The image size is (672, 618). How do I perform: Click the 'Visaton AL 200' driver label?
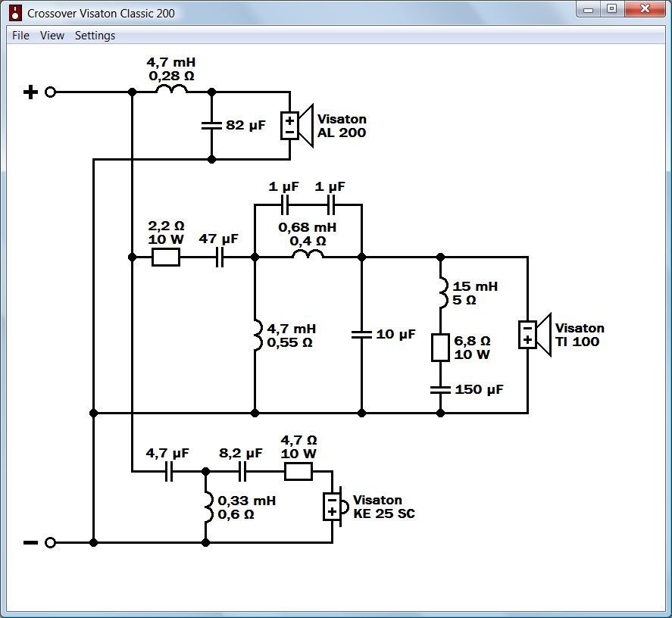click(342, 126)
